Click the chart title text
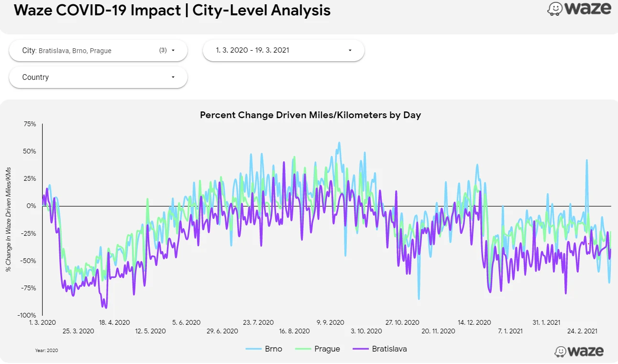The width and height of the screenshot is (618, 364). click(310, 115)
